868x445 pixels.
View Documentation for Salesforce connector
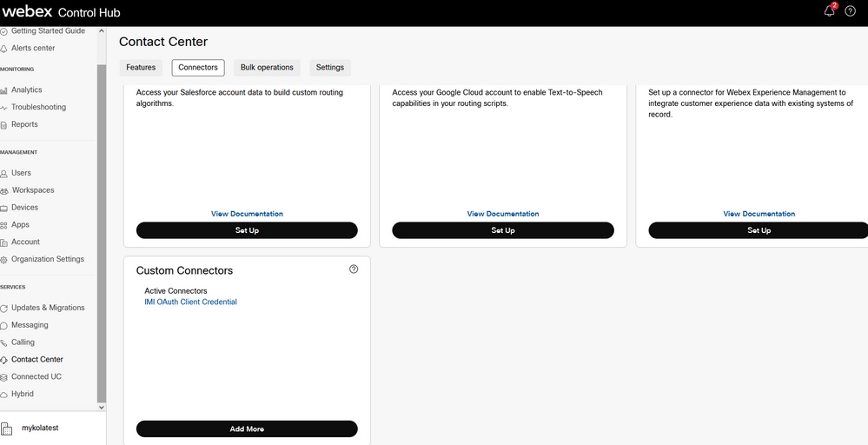click(x=247, y=214)
